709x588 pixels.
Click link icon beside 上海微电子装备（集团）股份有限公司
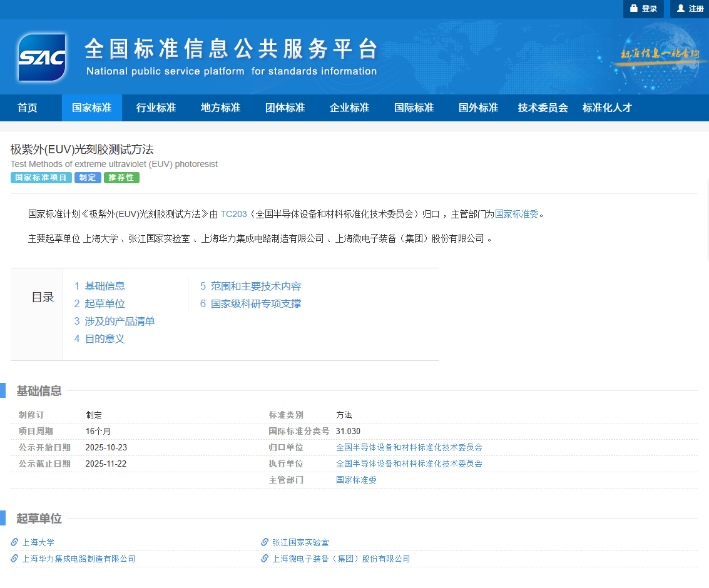(x=265, y=559)
